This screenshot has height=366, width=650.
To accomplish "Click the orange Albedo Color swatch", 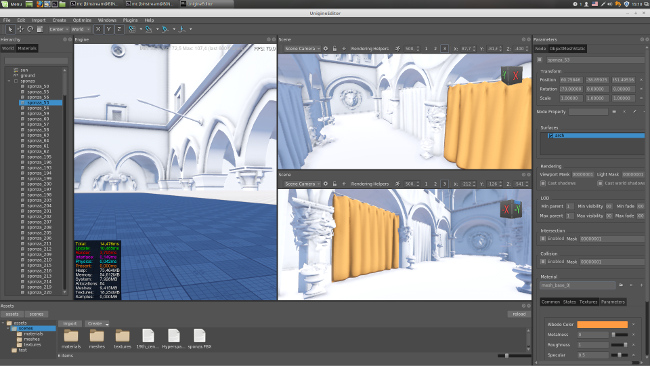I will click(602, 325).
